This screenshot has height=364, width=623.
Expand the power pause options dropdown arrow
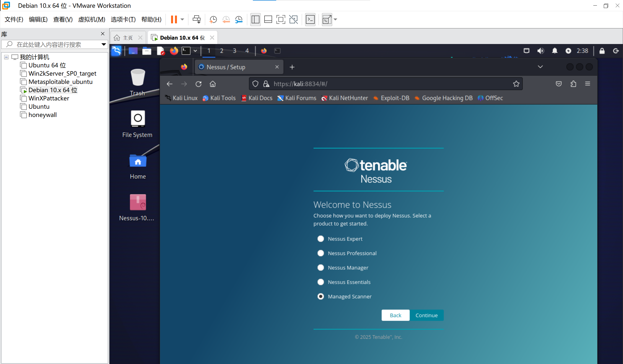pyautogui.click(x=182, y=19)
